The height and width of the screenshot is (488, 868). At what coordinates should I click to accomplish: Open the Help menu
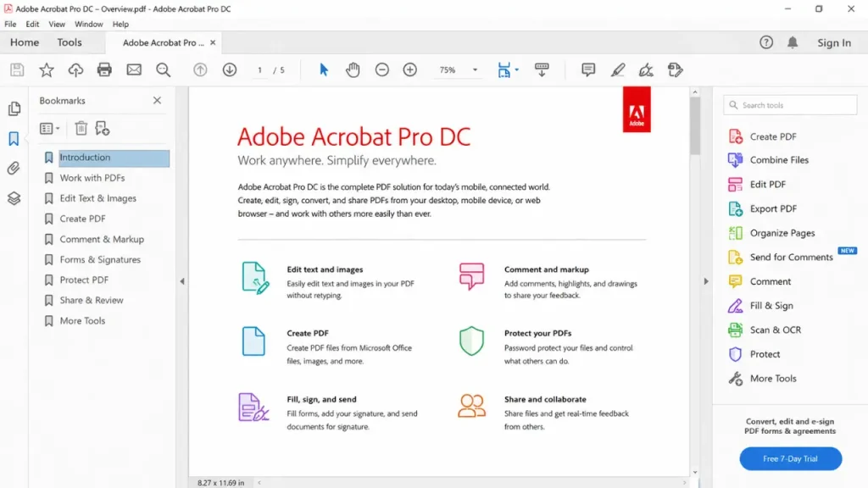(120, 25)
